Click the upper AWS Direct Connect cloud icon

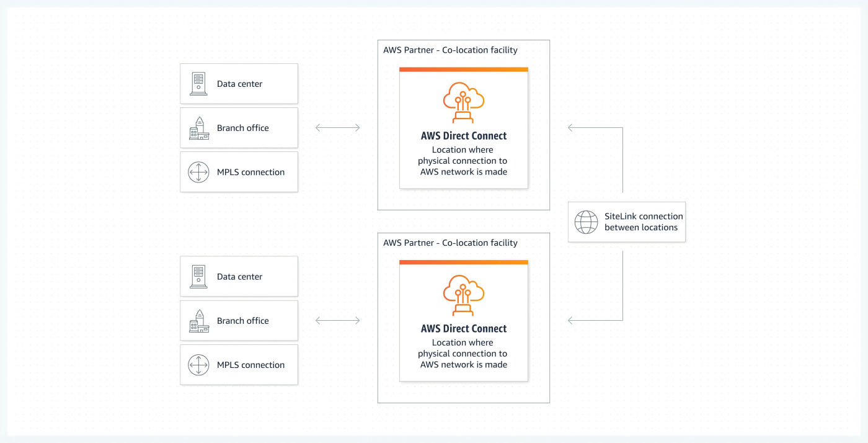[464, 102]
